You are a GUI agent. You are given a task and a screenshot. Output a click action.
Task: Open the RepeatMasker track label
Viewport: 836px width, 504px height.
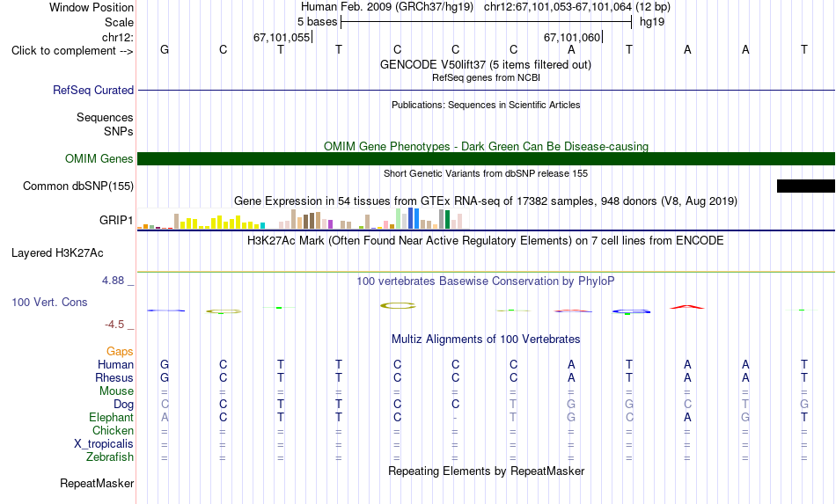97,483
